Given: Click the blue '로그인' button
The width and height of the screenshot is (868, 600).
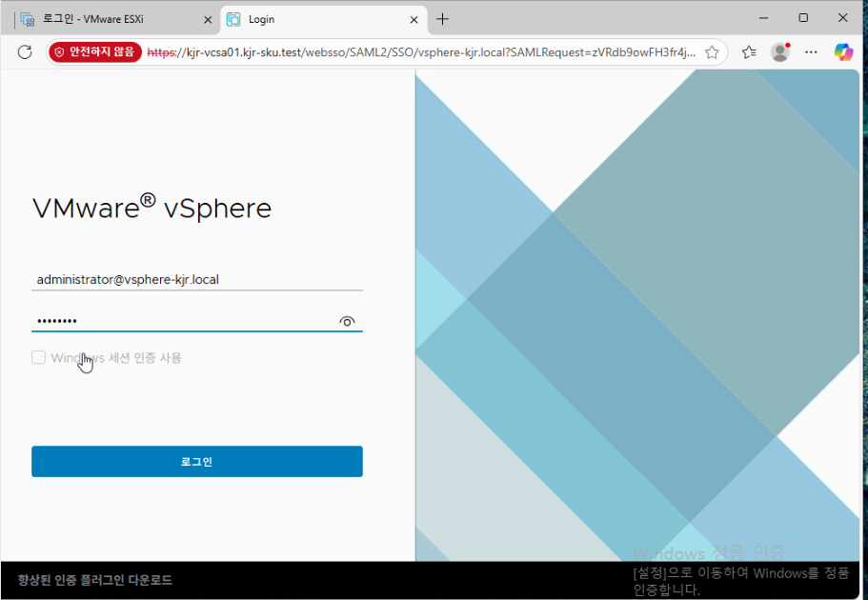Looking at the screenshot, I should 197,462.
